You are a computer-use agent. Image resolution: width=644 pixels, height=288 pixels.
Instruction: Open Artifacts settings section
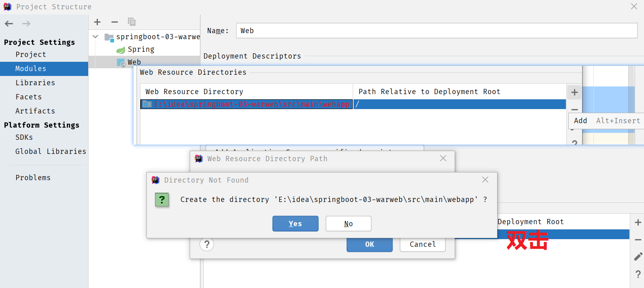pos(35,111)
